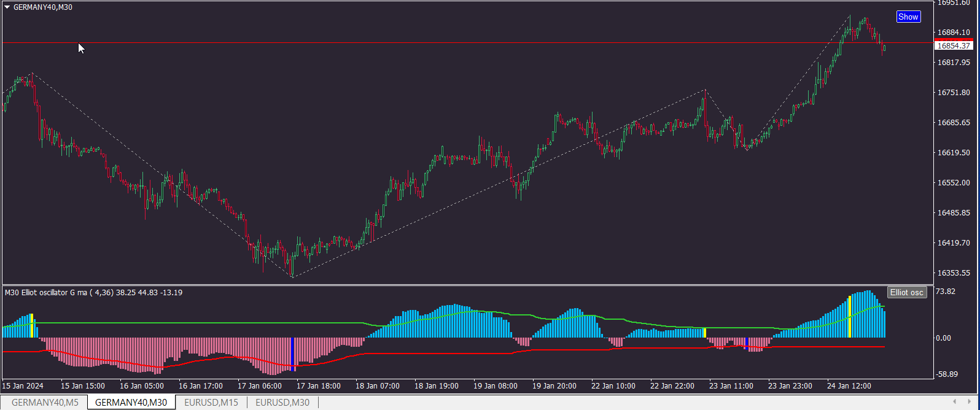
Task: Click the blue Show button
Action: pyautogui.click(x=908, y=17)
